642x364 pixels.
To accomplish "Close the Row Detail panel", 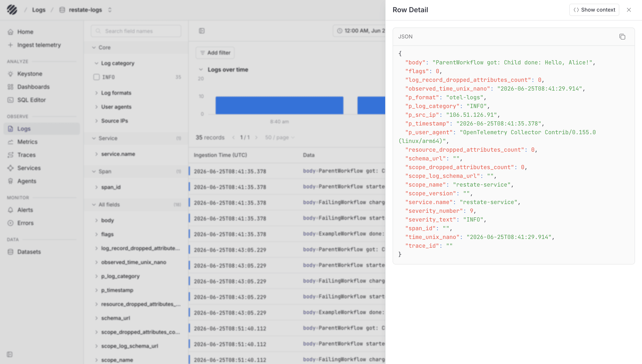I will point(629,10).
